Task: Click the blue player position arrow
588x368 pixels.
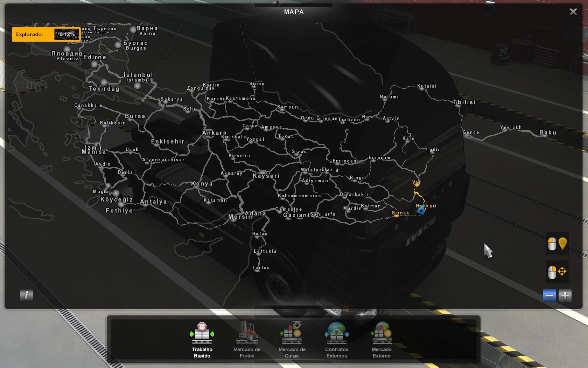Action: (x=421, y=210)
